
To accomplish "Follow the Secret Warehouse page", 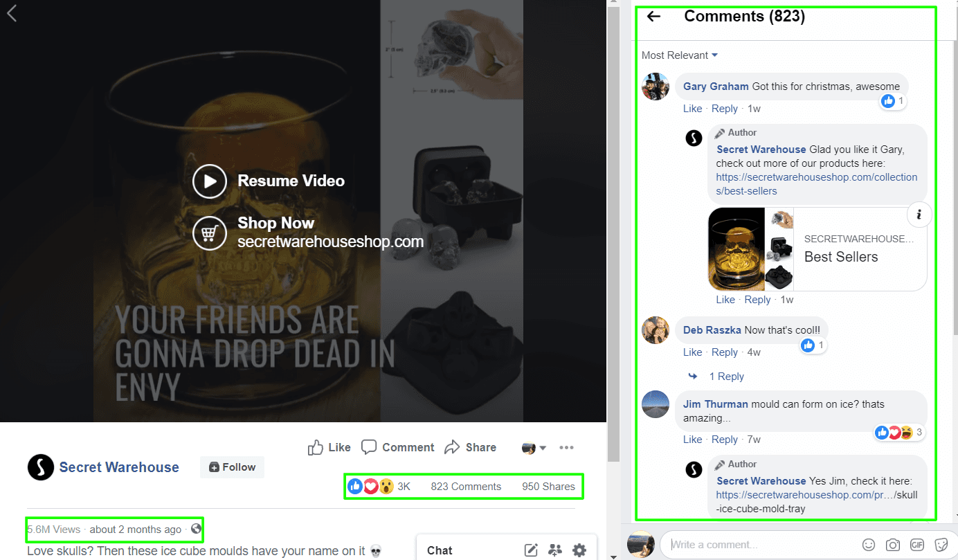I will click(232, 467).
